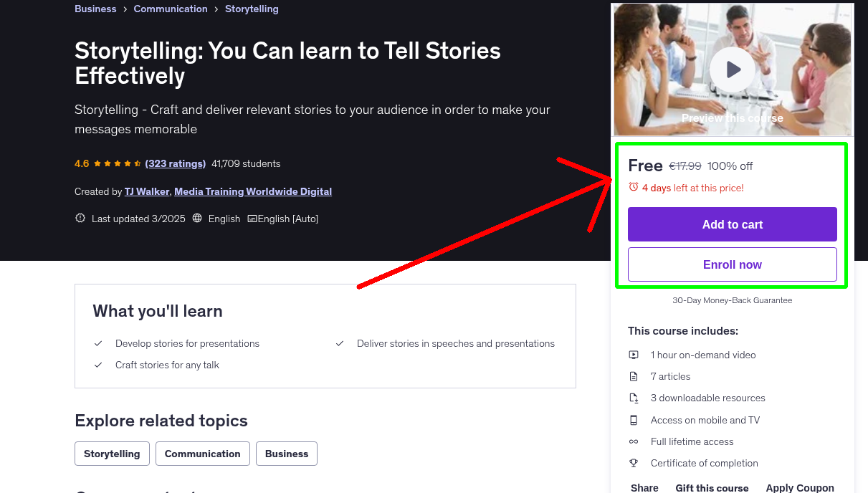Click the closed captions icon
Image resolution: width=868 pixels, height=493 pixels.
coord(252,219)
